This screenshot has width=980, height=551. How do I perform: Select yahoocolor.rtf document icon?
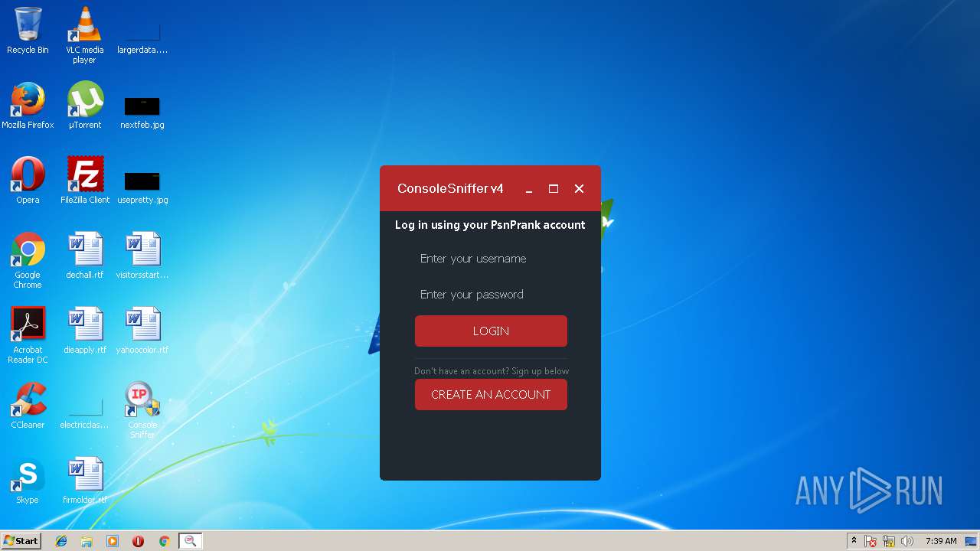142,331
